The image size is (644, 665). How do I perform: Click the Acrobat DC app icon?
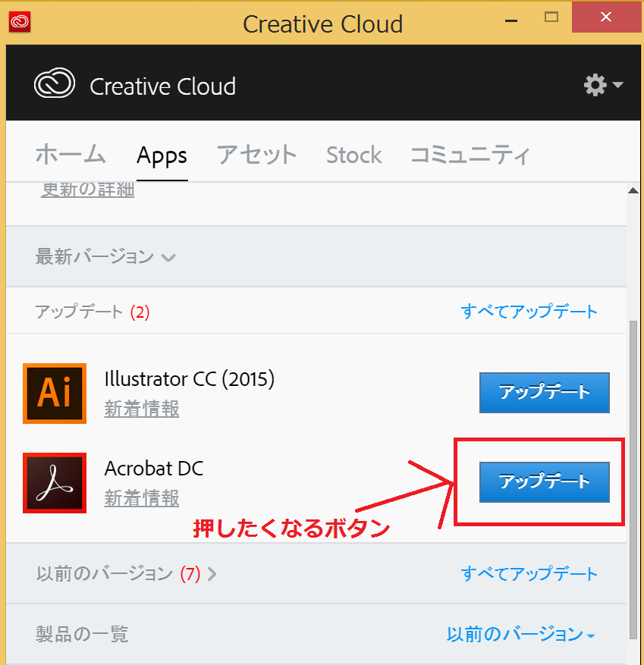55,482
